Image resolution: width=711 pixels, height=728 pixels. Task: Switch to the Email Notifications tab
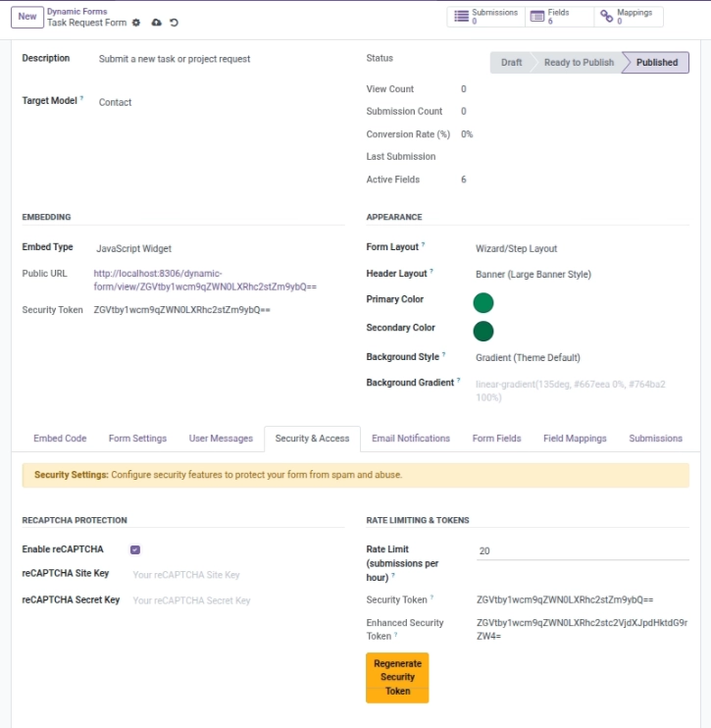[x=411, y=439]
